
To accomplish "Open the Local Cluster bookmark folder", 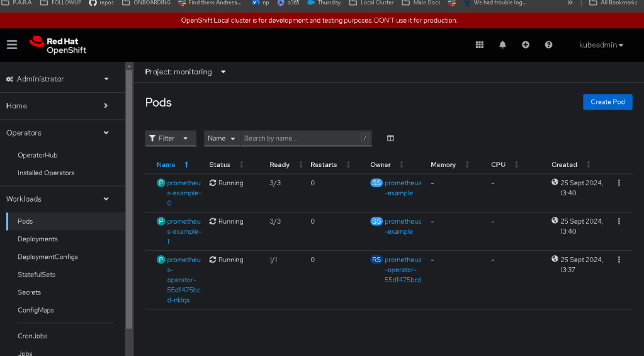I will click(x=371, y=3).
